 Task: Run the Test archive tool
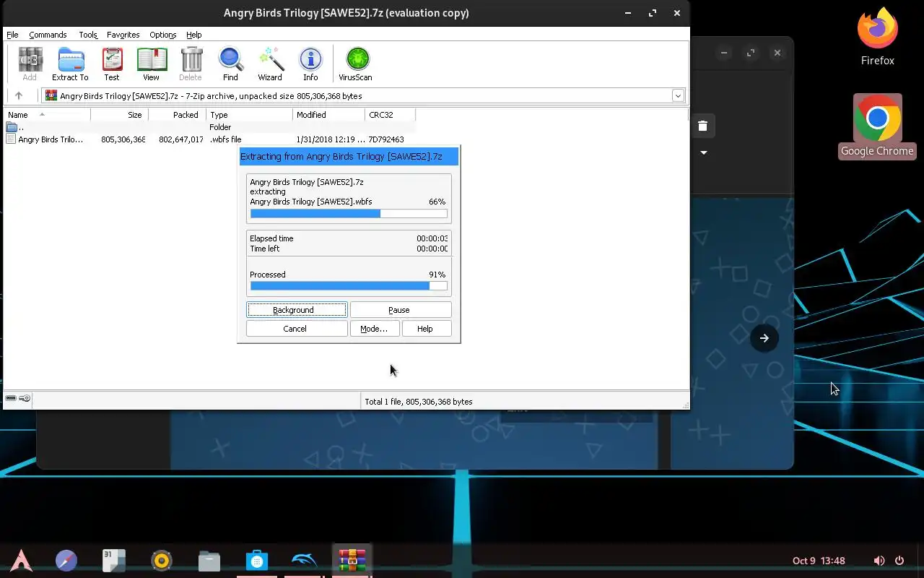pyautogui.click(x=112, y=64)
